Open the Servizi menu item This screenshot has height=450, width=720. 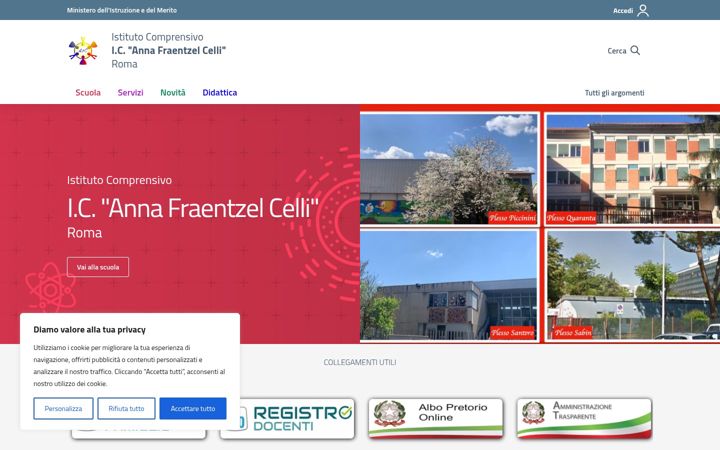click(x=130, y=92)
